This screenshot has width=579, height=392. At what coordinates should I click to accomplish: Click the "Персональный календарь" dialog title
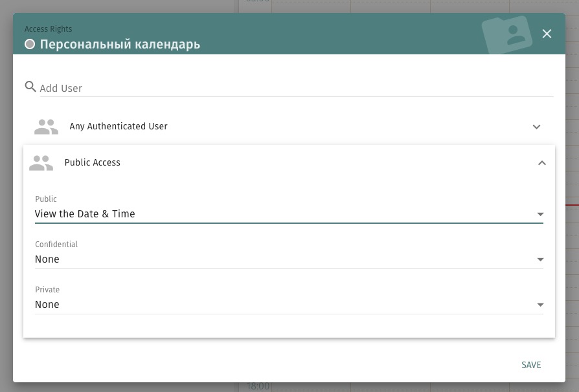coord(120,45)
